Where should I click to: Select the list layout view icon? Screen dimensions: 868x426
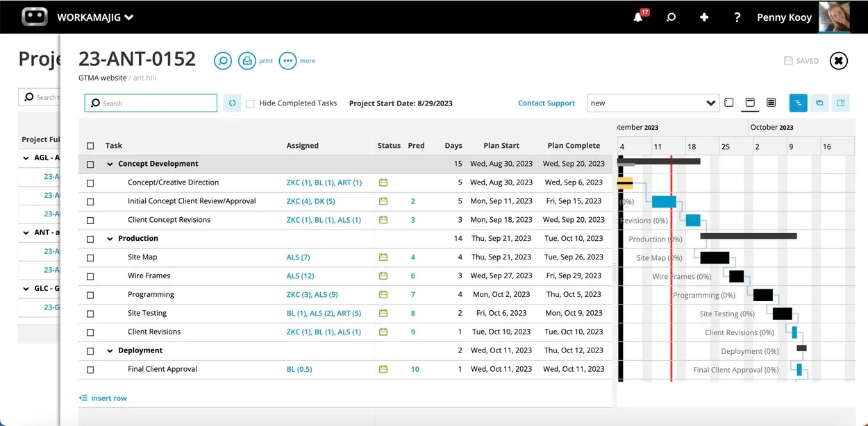click(771, 103)
